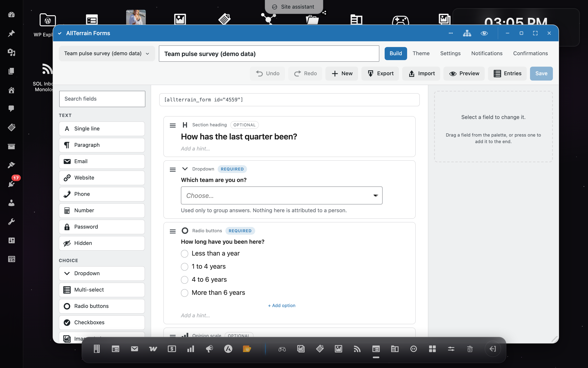The height and width of the screenshot is (368, 588).
Task: Open the WP Explorer desktop icon
Action: [x=48, y=20]
